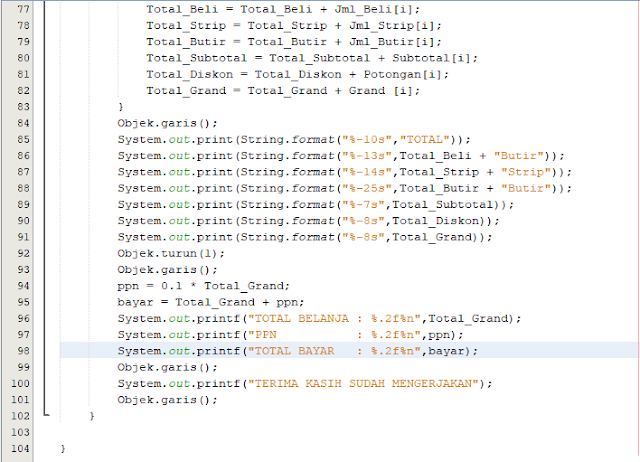640x462 pixels.
Task: Click 'Total_Grand' argument on line 91
Action: 432,238
